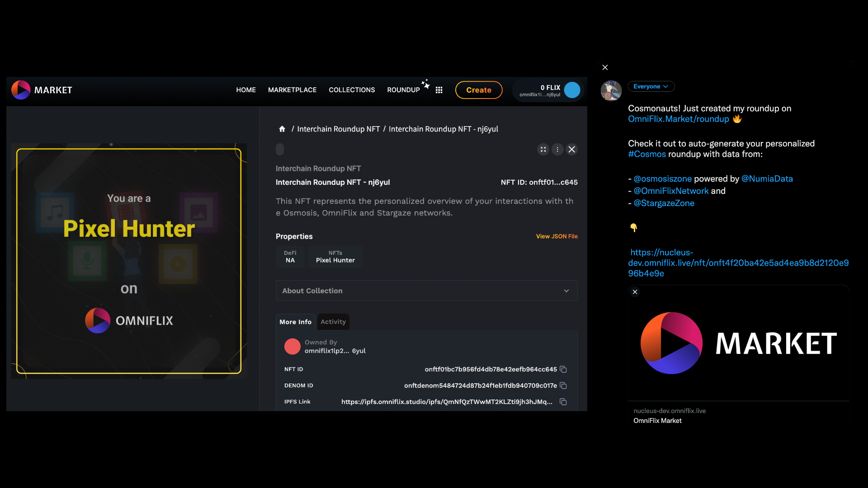This screenshot has width=868, height=488.
Task: Click the Create button
Action: click(478, 90)
